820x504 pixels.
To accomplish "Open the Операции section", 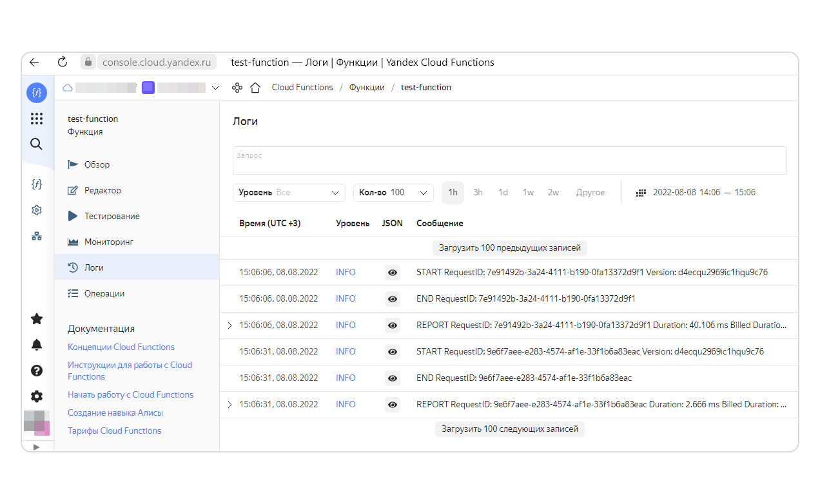I will click(137, 293).
